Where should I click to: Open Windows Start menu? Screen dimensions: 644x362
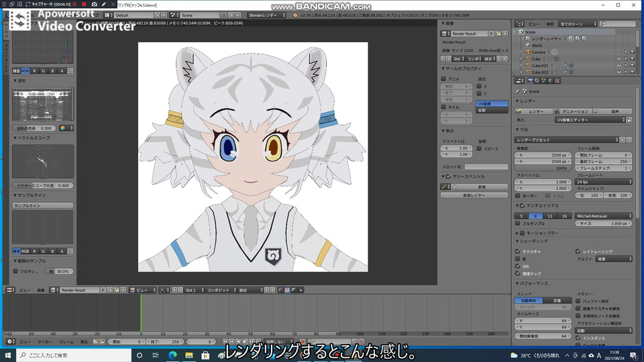click(8, 355)
